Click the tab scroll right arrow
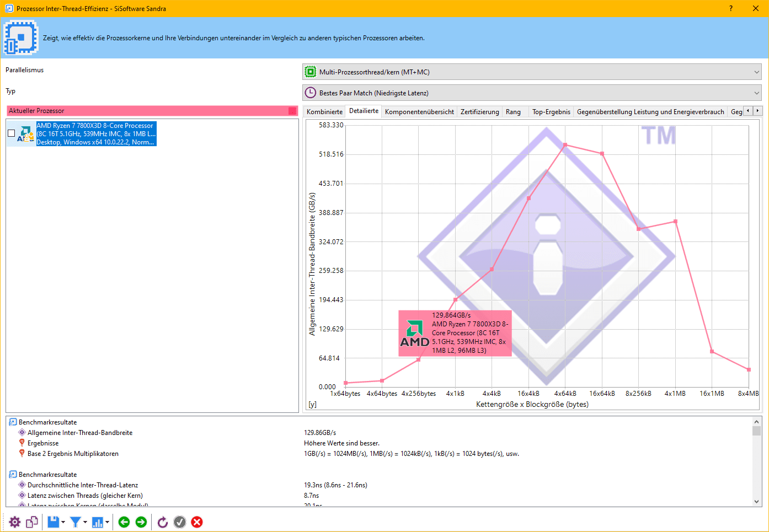 coord(757,111)
